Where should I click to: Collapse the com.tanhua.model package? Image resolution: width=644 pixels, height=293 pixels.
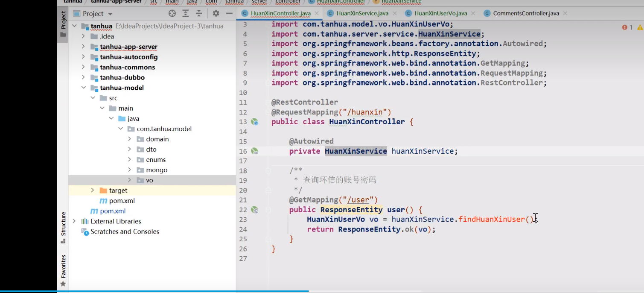click(120, 129)
